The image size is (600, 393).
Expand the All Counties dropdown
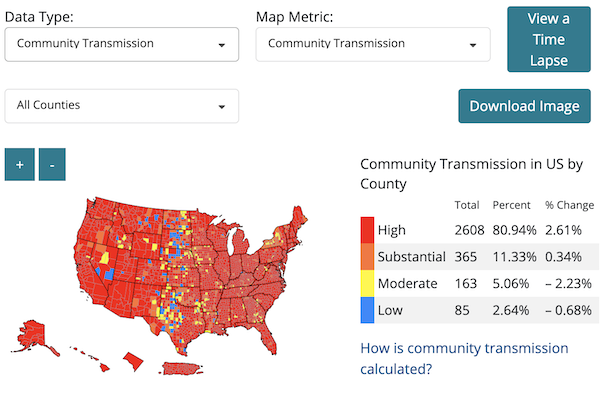122,106
